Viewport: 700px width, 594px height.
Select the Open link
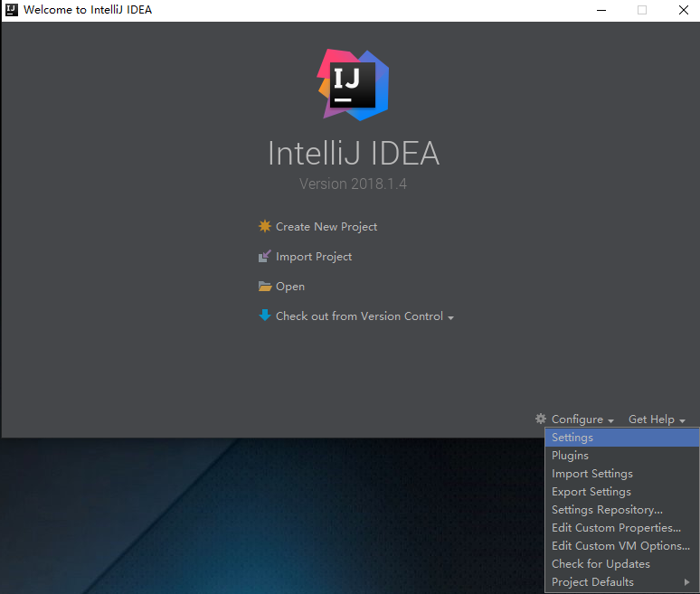pos(290,287)
